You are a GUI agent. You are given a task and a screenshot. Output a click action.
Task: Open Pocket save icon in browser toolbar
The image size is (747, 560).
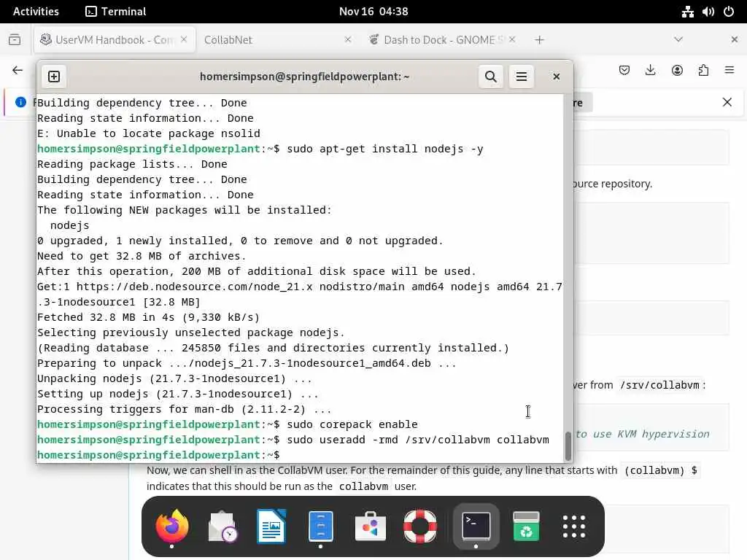click(x=624, y=71)
